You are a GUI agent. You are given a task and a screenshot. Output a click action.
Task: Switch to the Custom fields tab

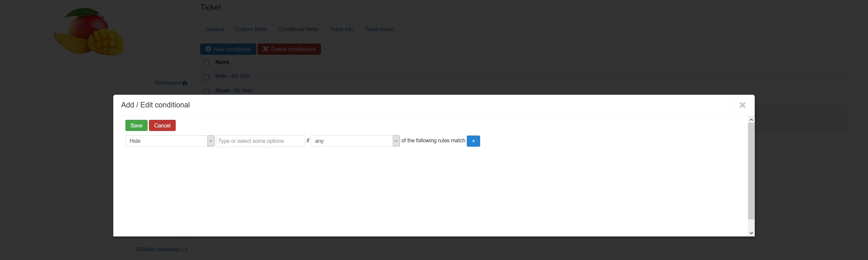251,29
